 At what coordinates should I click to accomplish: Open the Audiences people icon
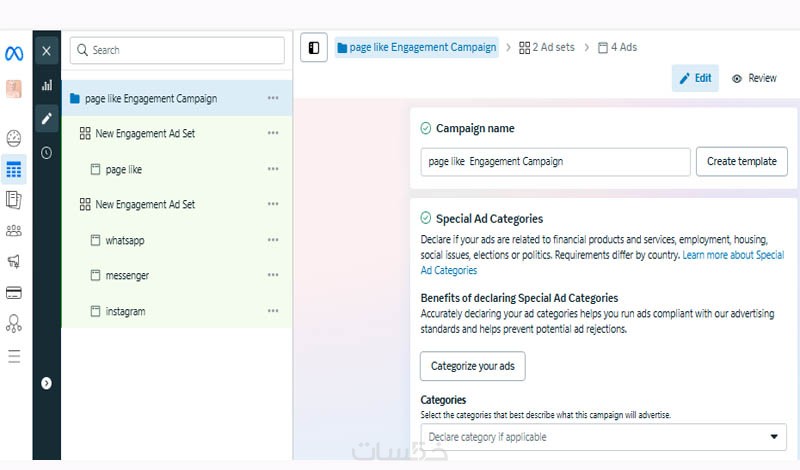point(14,231)
